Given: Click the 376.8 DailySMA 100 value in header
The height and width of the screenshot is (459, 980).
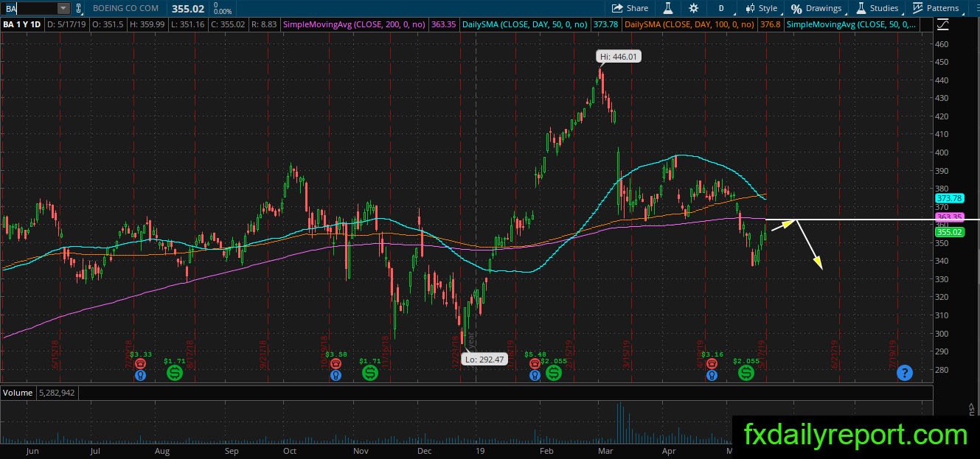Looking at the screenshot, I should (769, 24).
